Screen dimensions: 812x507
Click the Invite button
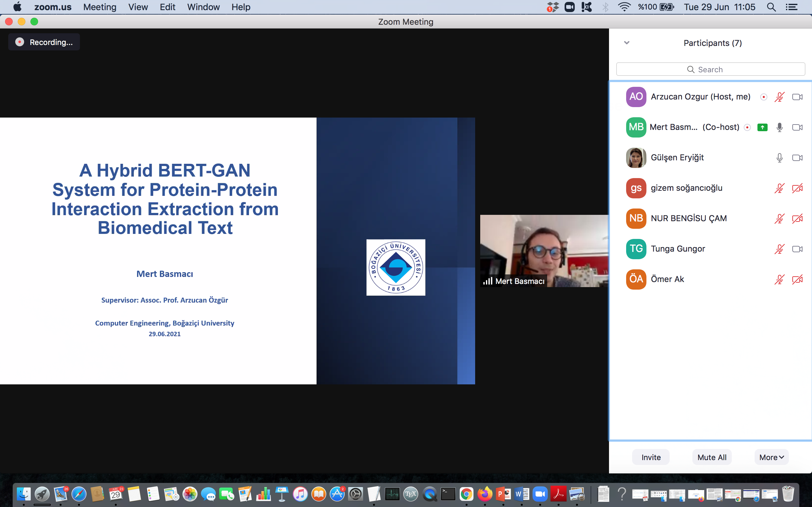click(651, 457)
